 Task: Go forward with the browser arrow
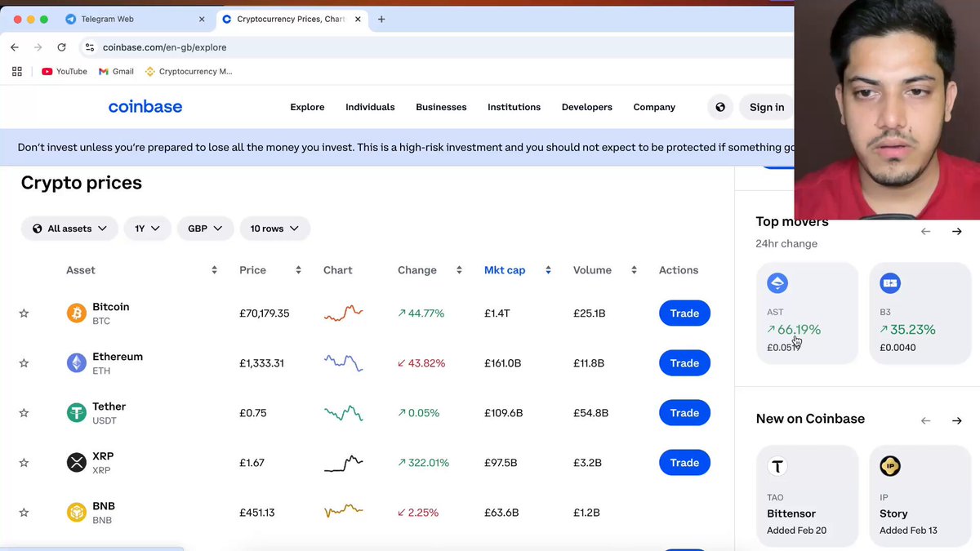[x=38, y=47]
